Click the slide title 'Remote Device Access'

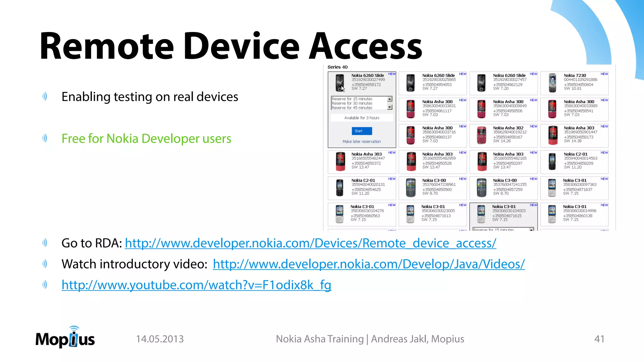tap(231, 46)
